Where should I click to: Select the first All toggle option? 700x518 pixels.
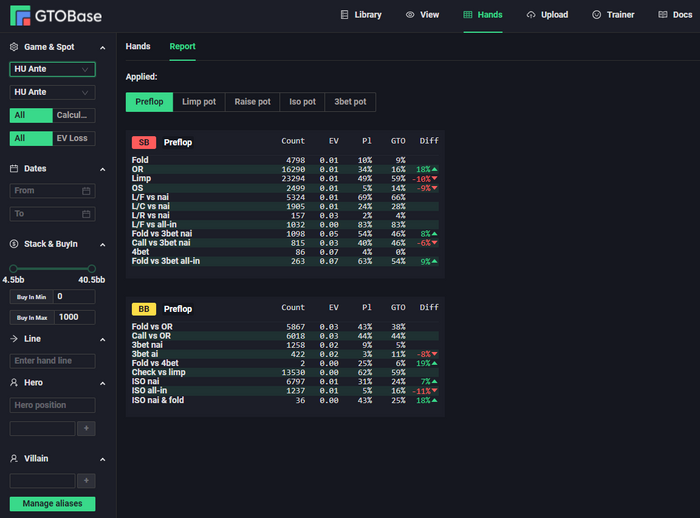click(x=31, y=115)
